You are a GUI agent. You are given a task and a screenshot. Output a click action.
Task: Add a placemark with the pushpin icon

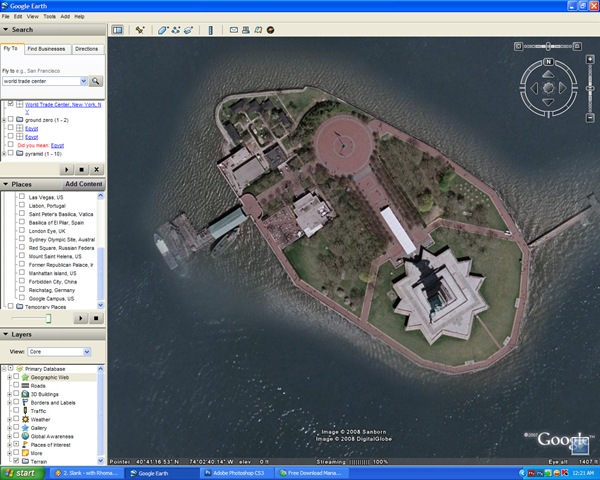140,30
